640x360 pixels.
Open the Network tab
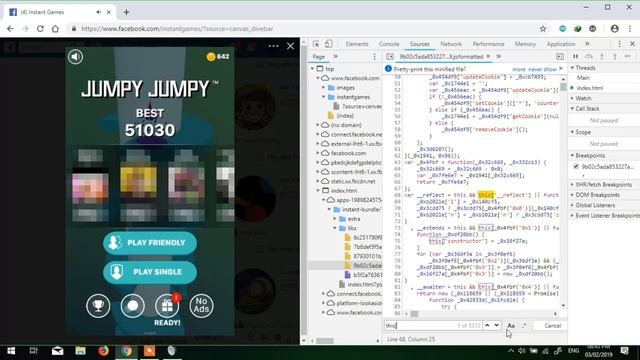(451, 44)
